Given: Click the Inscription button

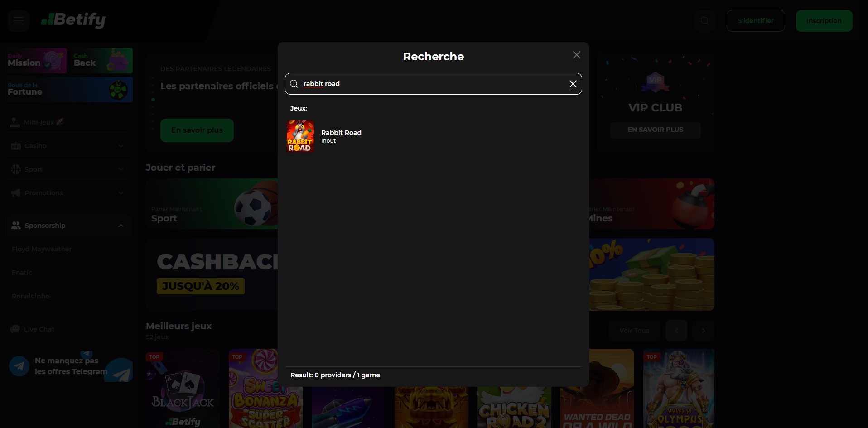Looking at the screenshot, I should coord(824,21).
